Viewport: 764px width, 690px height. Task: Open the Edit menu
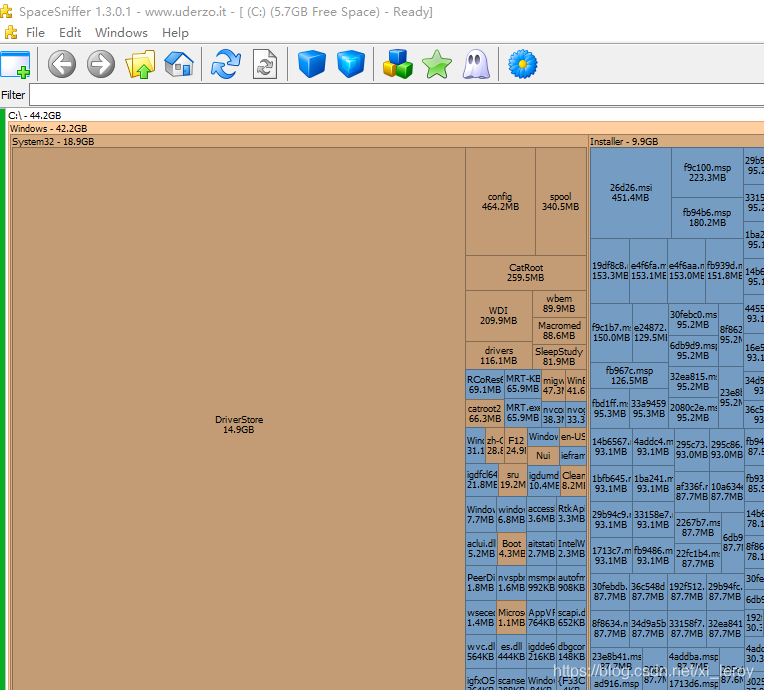70,33
